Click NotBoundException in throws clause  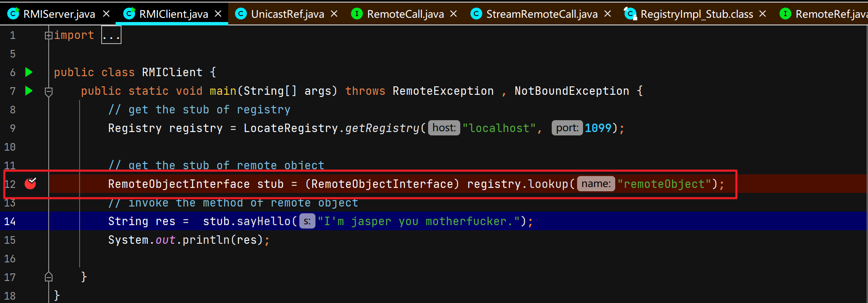(572, 91)
